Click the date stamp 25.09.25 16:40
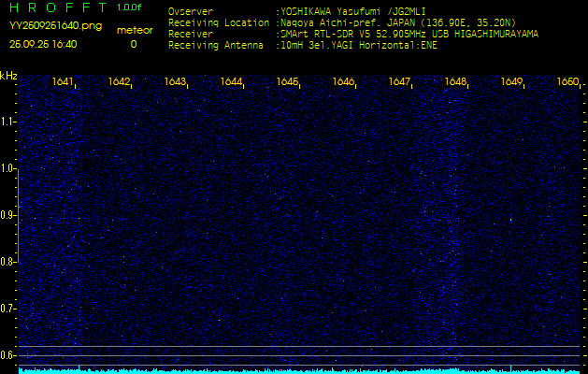The height and width of the screenshot is (374, 588). tap(43, 44)
